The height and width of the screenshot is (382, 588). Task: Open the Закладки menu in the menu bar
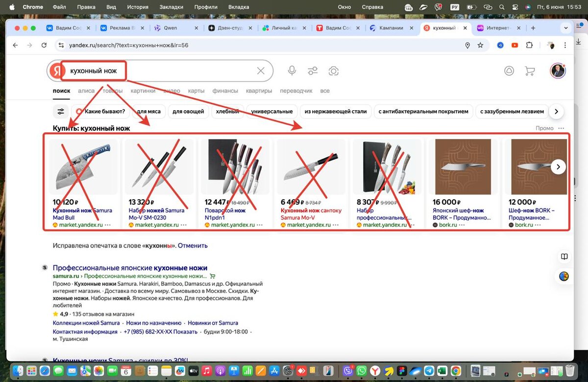coord(171,7)
